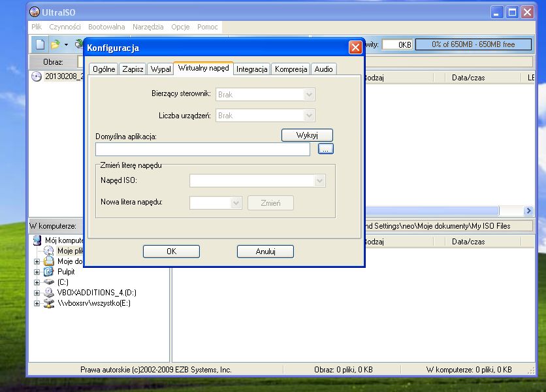Click the status text 'W komputerze: 0 pliki, 0 KB'
The width and height of the screenshot is (546, 392).
click(x=469, y=369)
